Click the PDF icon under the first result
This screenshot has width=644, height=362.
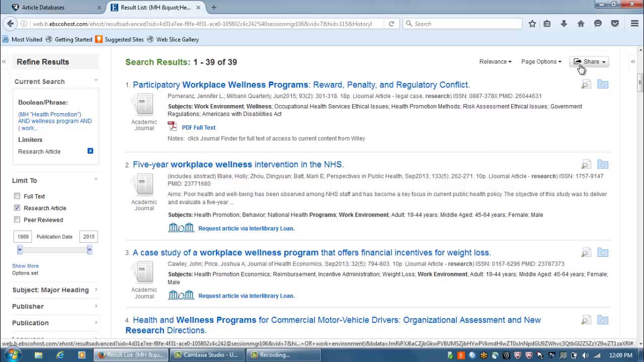point(173,127)
